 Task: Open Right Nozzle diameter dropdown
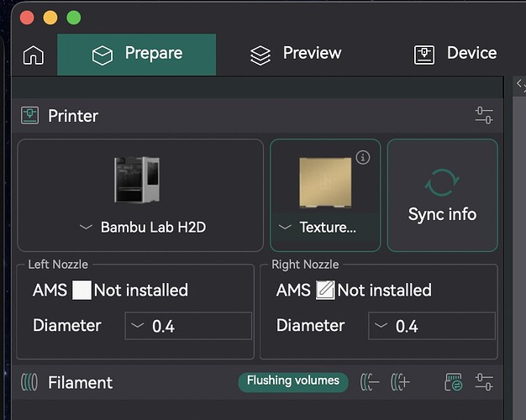(432, 326)
